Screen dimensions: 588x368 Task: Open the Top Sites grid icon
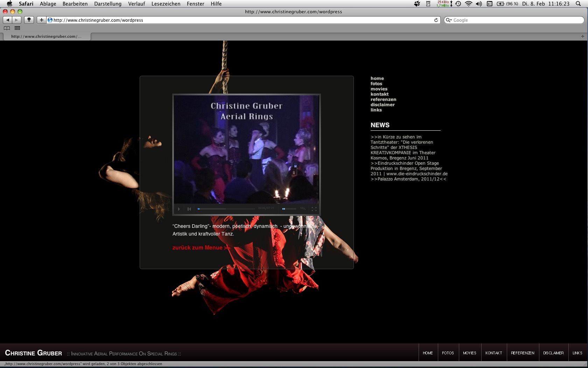(17, 28)
